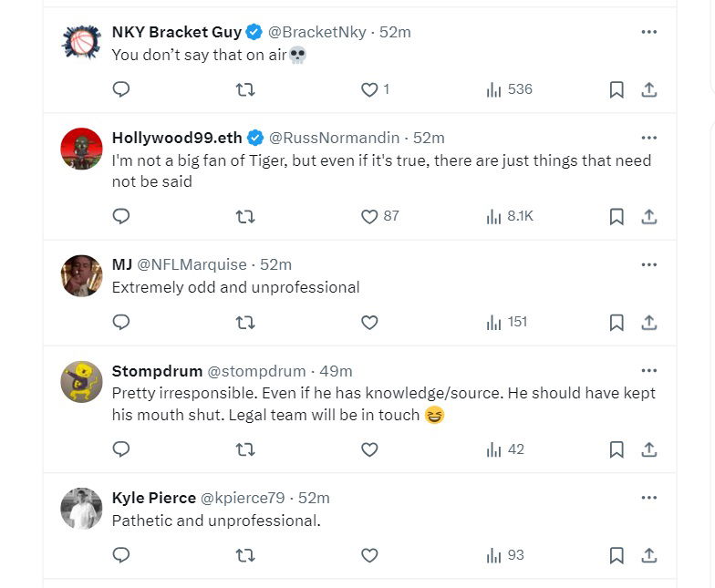Retweet the Hollywood99.eth post

coord(245,216)
